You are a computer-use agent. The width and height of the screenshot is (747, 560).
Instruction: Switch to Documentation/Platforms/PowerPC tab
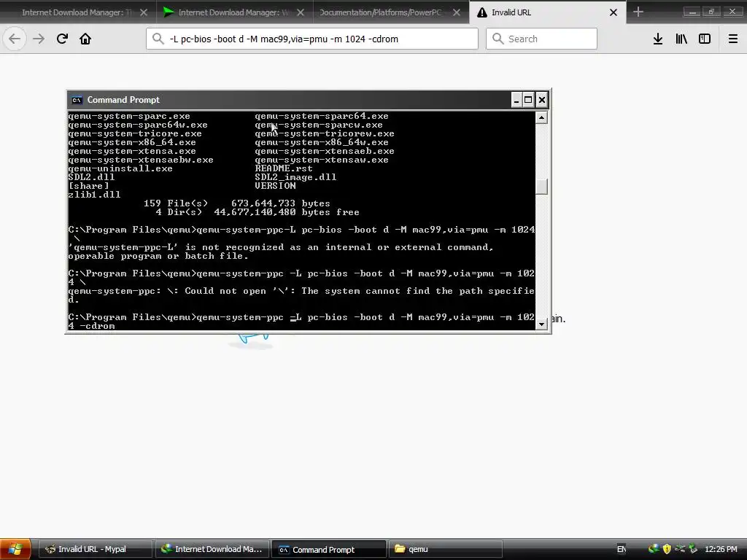391,12
